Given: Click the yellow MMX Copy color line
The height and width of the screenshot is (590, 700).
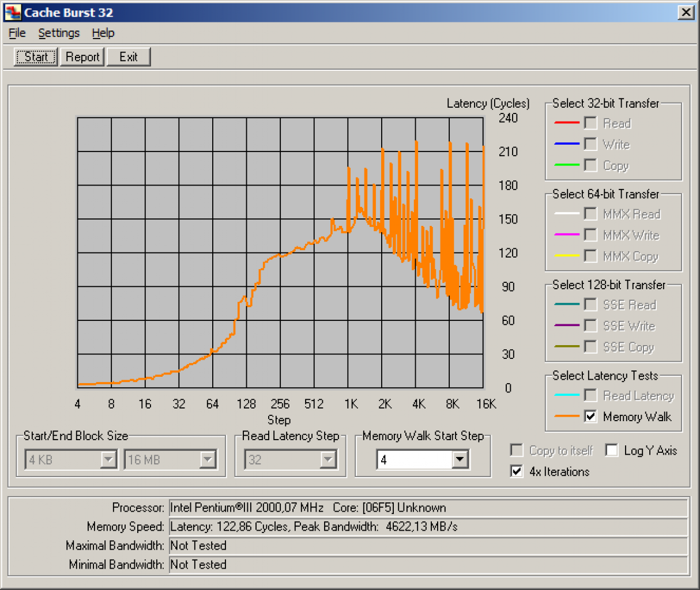Looking at the screenshot, I should coord(567,255).
